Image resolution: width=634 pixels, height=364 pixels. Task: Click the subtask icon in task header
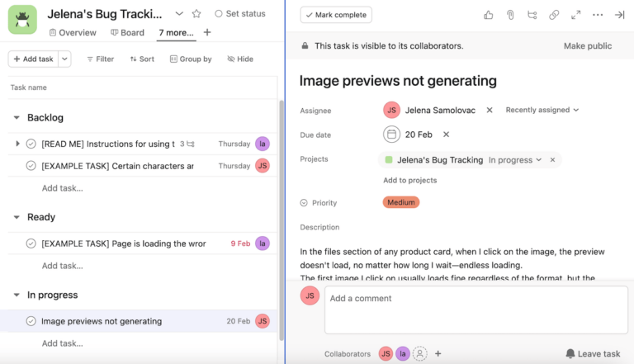click(532, 15)
